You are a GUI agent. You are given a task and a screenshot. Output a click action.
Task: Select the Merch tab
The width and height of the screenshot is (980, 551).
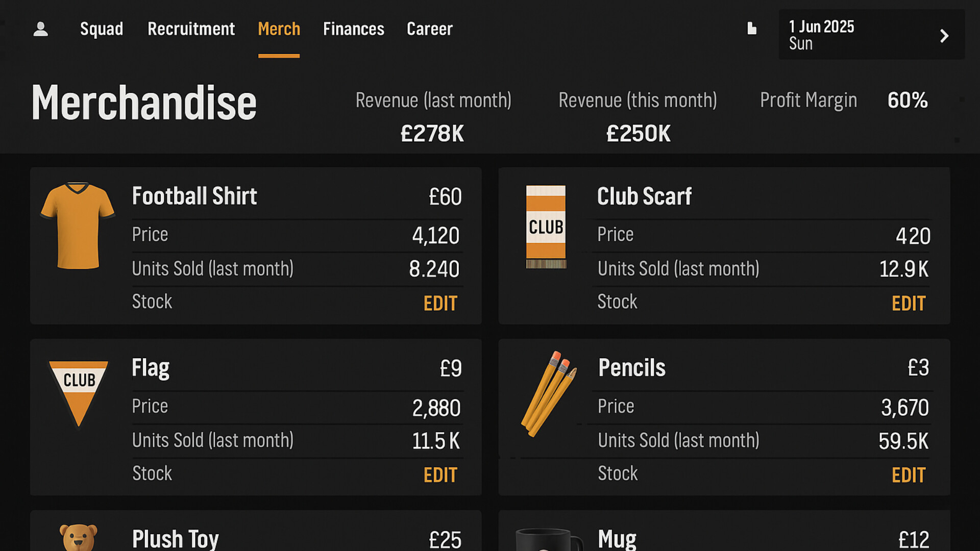point(279,29)
